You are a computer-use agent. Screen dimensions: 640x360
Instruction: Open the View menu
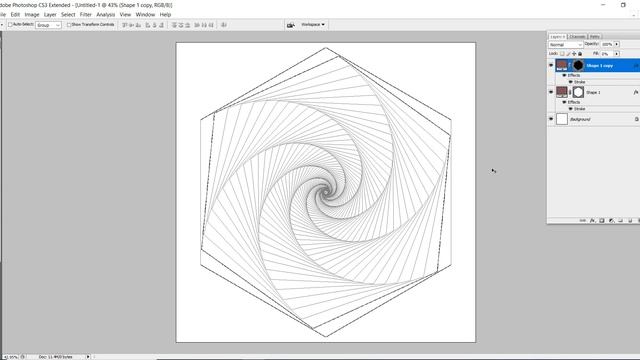click(125, 14)
